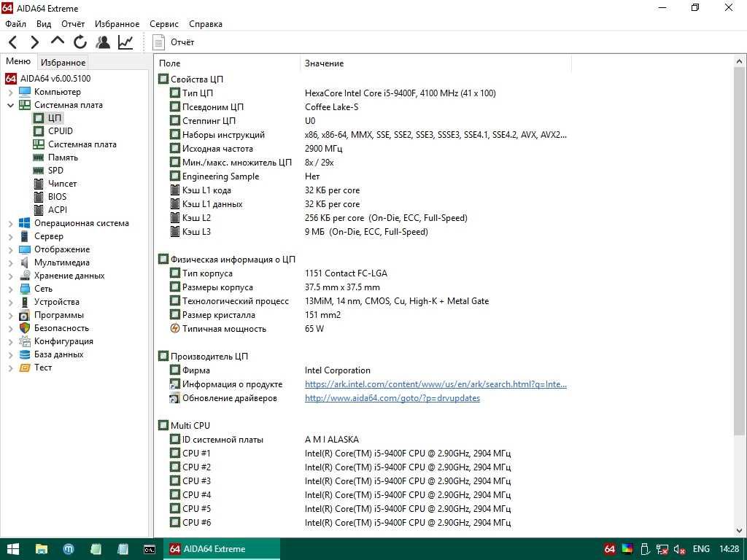
Task: Open the Файл menu
Action: 16,24
